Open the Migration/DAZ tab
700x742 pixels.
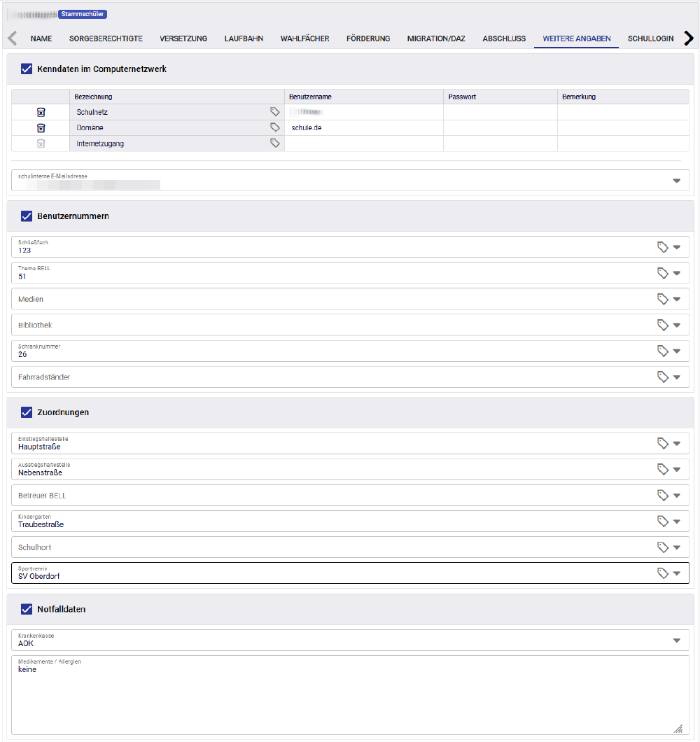point(436,38)
